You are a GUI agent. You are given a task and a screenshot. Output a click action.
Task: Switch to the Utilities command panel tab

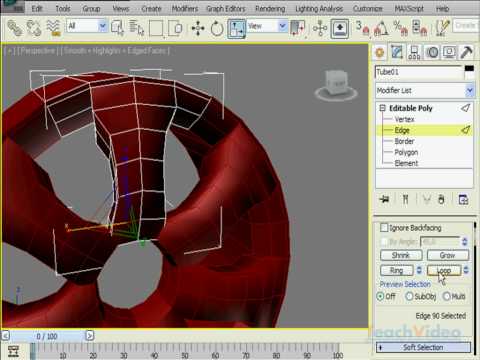point(467,52)
